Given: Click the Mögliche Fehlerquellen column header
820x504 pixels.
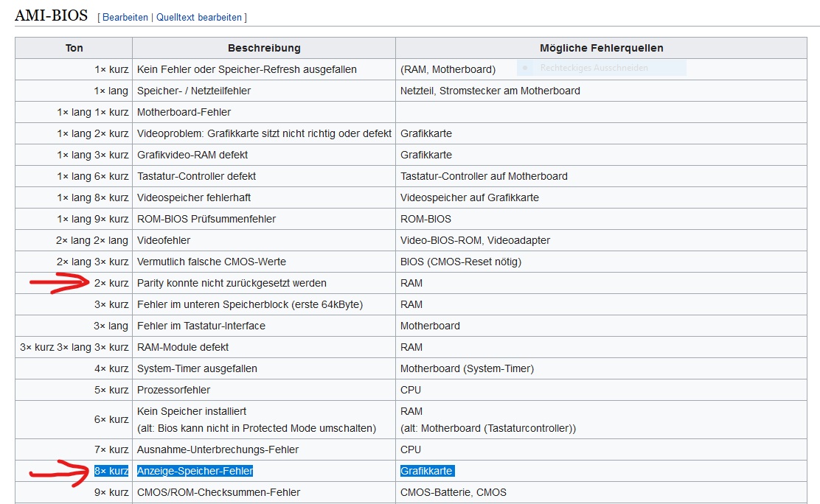Looking at the screenshot, I should [601, 48].
